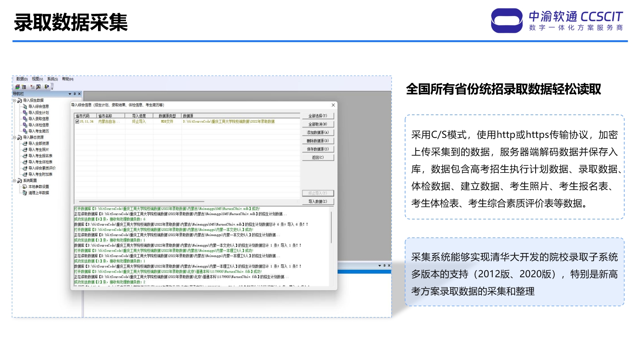
Task: Select 导入考生简历 in navigation tree
Action: [x=39, y=131]
